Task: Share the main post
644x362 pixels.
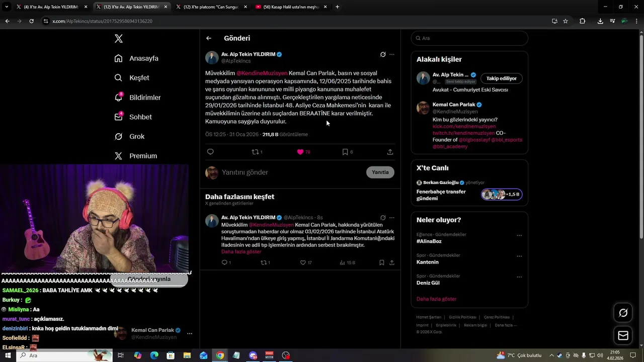Action: (x=390, y=152)
